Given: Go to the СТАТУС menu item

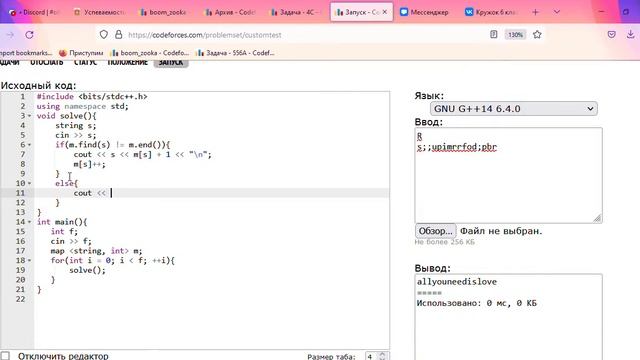Looking at the screenshot, I should pos(85,62).
